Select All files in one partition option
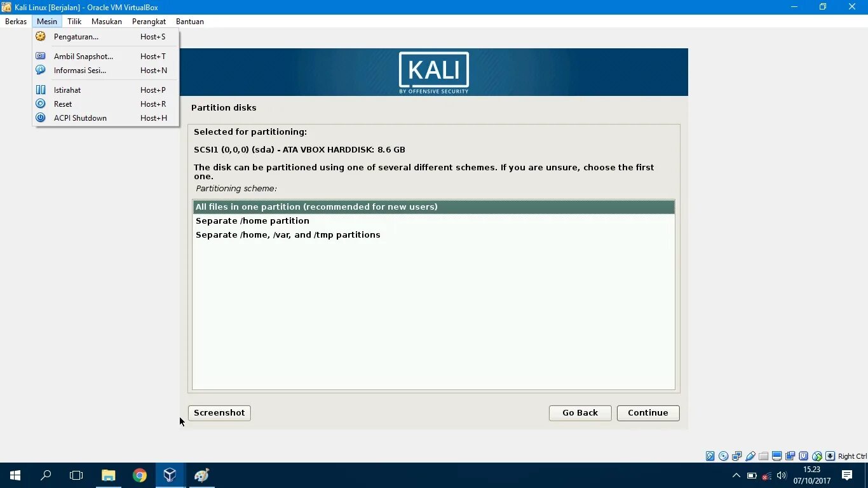 click(x=433, y=207)
